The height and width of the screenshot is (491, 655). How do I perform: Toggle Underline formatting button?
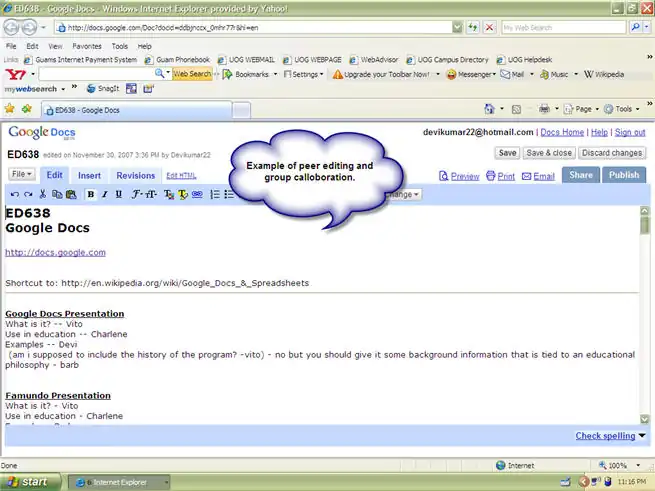coord(119,194)
